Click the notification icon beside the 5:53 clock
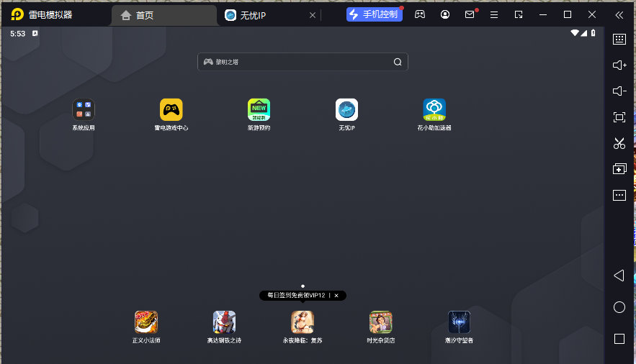The image size is (636, 364). [x=35, y=33]
